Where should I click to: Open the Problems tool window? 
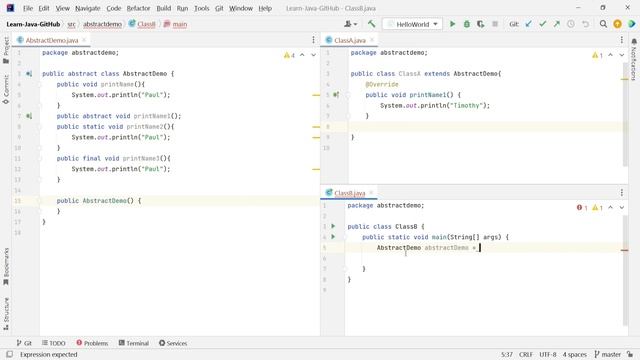pyautogui.click(x=92, y=343)
